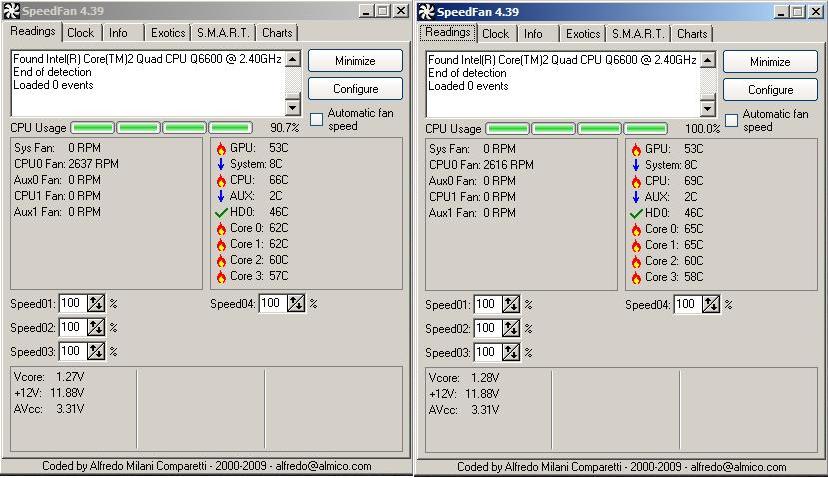The width and height of the screenshot is (828, 478).
Task: Click 'CPU0 Fan: 2616 RPM' reading in right window
Action: (x=482, y=165)
